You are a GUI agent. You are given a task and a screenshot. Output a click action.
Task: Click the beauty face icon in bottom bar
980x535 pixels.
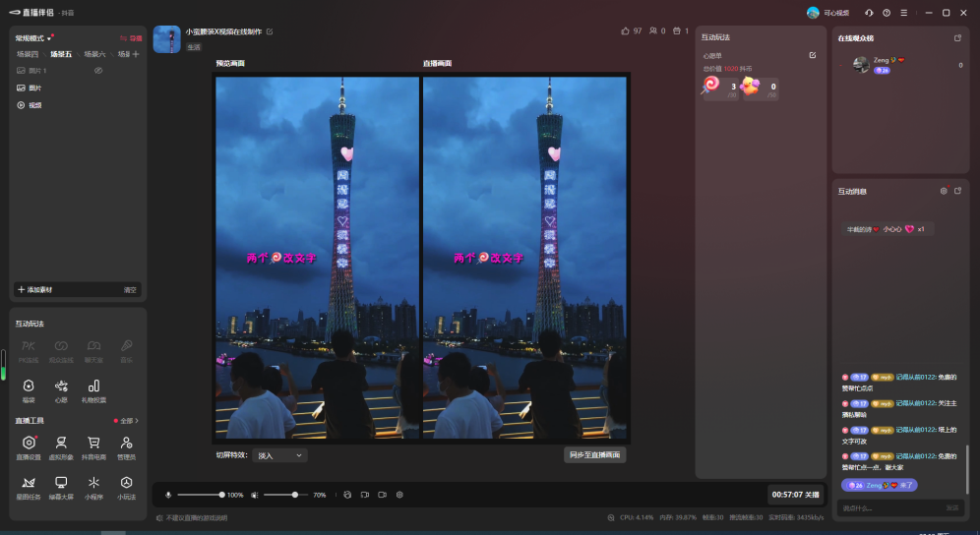pos(347,495)
